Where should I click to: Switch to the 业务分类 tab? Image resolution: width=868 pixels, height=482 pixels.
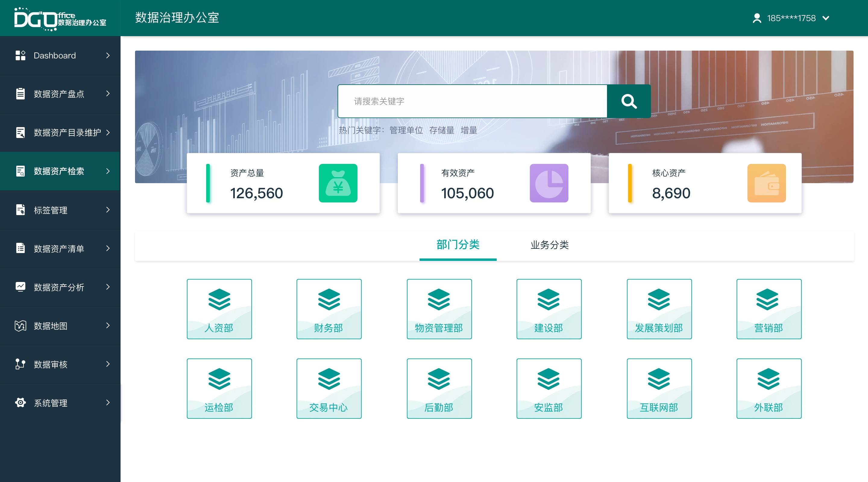coord(549,245)
